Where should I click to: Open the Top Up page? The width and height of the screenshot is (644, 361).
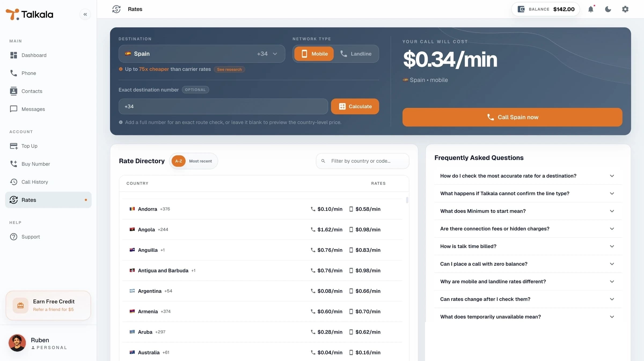(x=48, y=146)
